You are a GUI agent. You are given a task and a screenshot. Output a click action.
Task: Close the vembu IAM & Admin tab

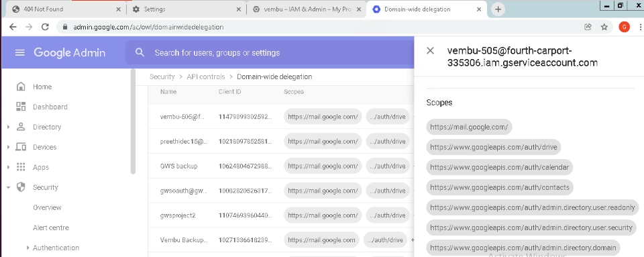[358, 9]
